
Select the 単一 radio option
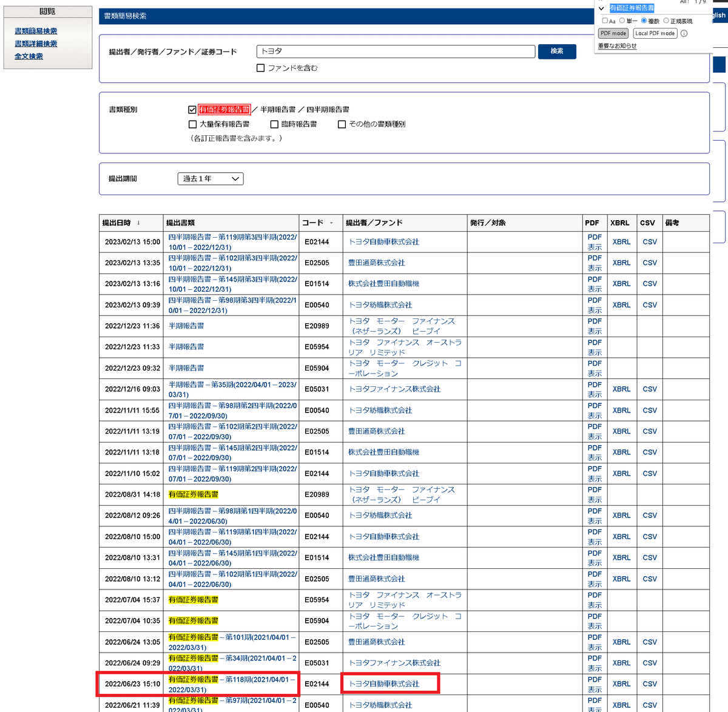pos(622,21)
